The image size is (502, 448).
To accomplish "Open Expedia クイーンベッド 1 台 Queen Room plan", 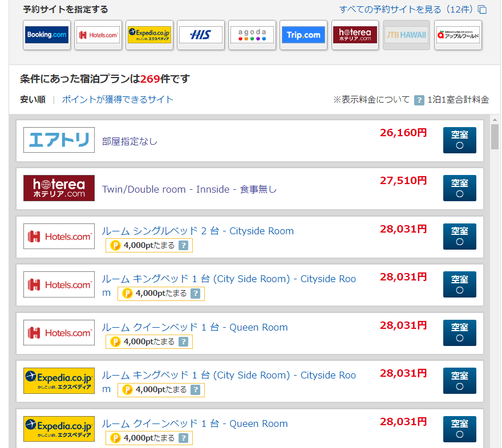I will point(195,423).
